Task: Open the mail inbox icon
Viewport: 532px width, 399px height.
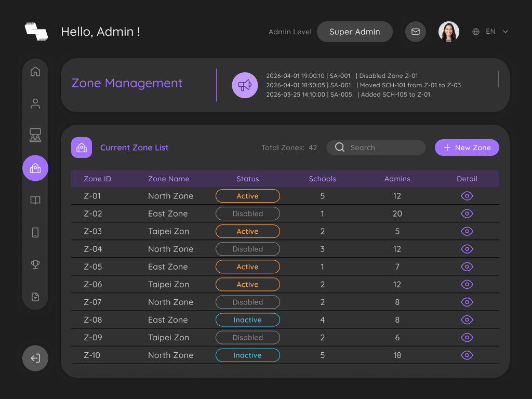Action: (416, 32)
